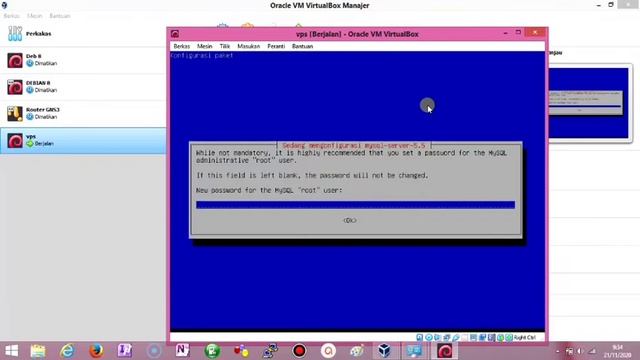Click display settings icon in VM status bar
The width and height of the screenshot is (640, 360).
473,338
